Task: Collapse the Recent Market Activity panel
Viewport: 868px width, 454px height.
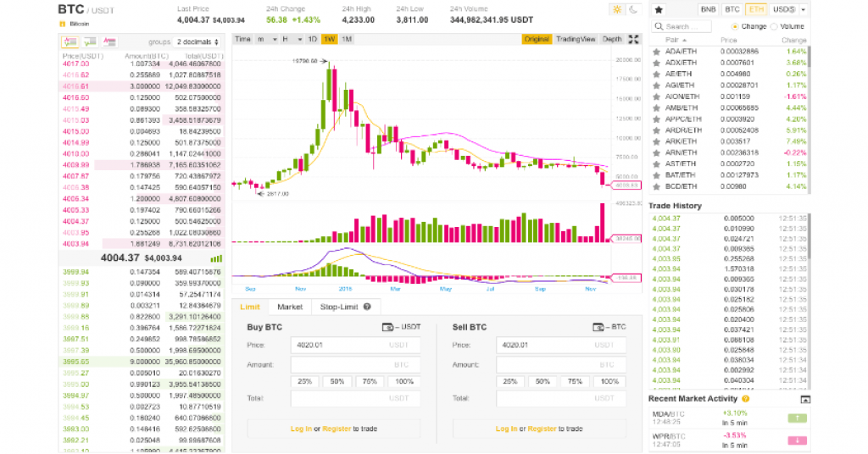Action: [x=804, y=398]
